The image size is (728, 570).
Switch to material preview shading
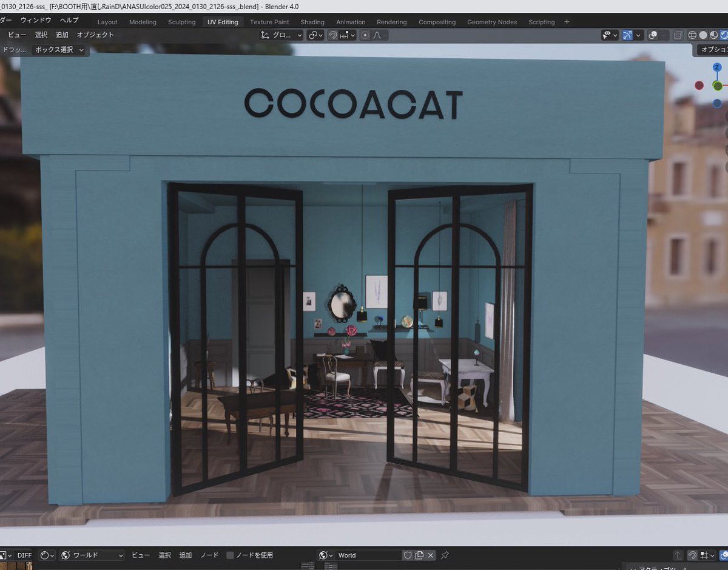pos(713,35)
